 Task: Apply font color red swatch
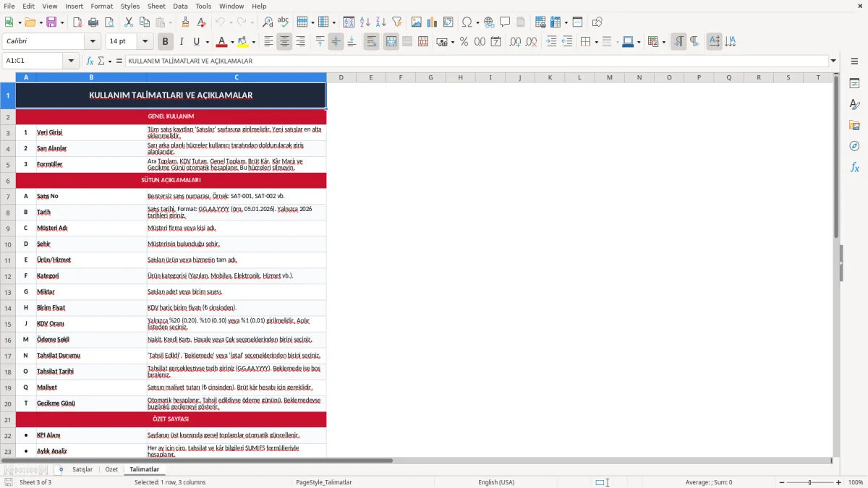coord(221,42)
